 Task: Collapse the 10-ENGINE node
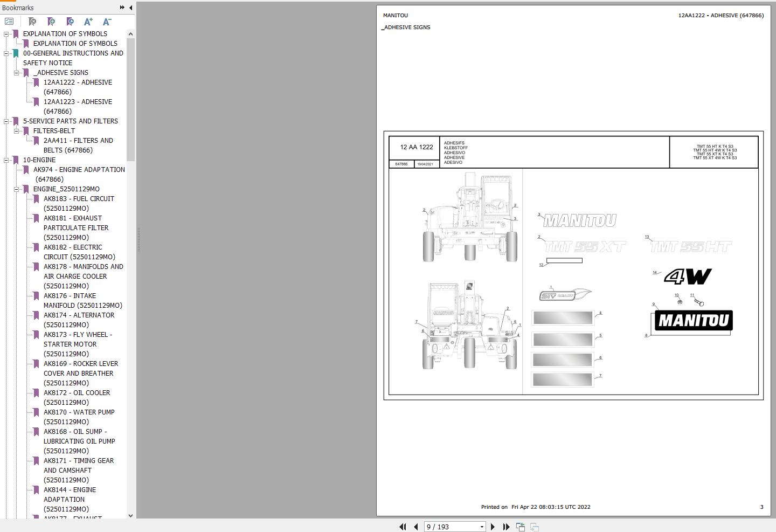(x=6, y=160)
